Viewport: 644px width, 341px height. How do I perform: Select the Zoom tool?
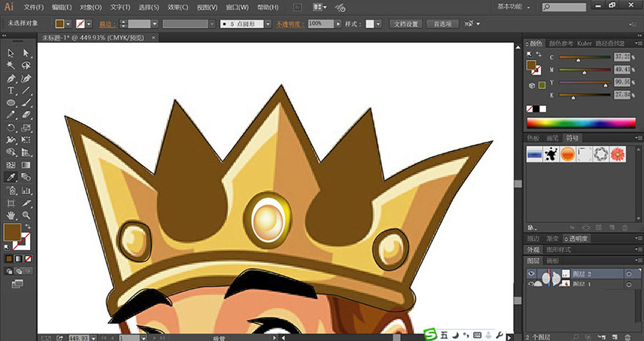pos(26,215)
